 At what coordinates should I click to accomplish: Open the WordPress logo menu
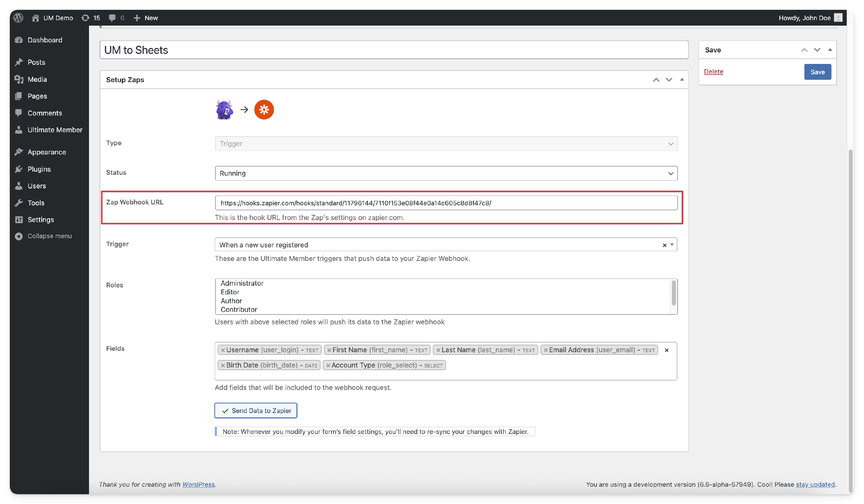[18, 18]
